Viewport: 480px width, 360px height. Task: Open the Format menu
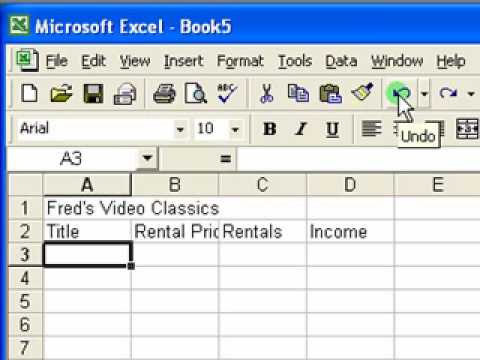(x=240, y=62)
